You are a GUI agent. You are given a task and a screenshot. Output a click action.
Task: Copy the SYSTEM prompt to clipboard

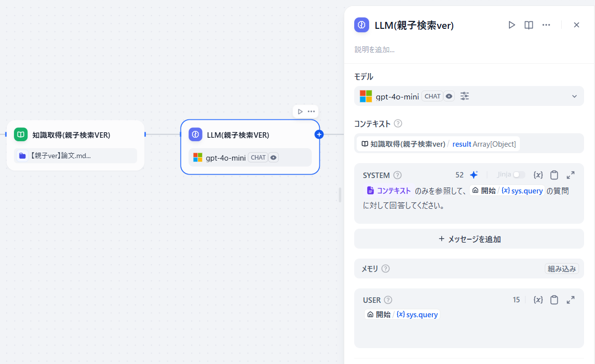point(554,175)
